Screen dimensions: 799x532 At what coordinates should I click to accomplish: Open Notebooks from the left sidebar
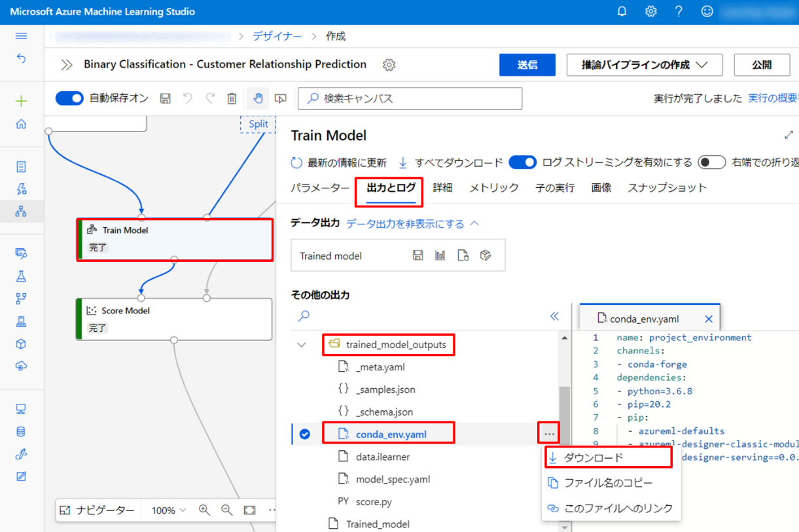21,167
